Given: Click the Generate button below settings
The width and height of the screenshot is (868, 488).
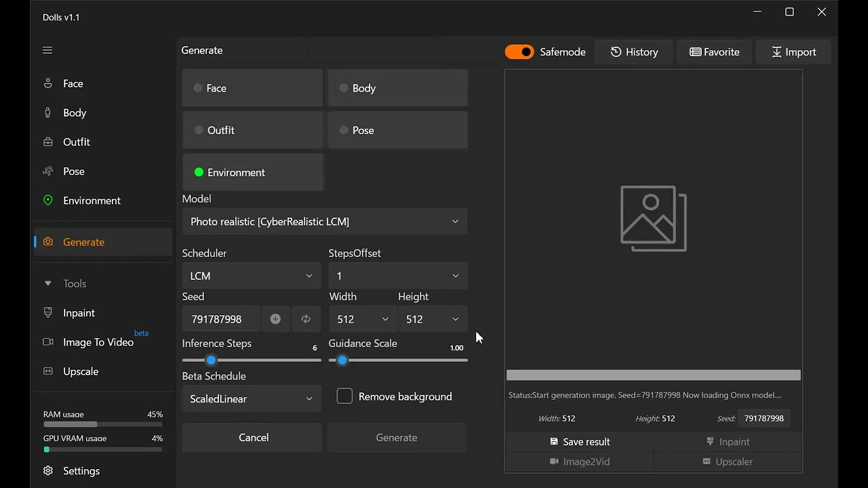Looking at the screenshot, I should 397,438.
